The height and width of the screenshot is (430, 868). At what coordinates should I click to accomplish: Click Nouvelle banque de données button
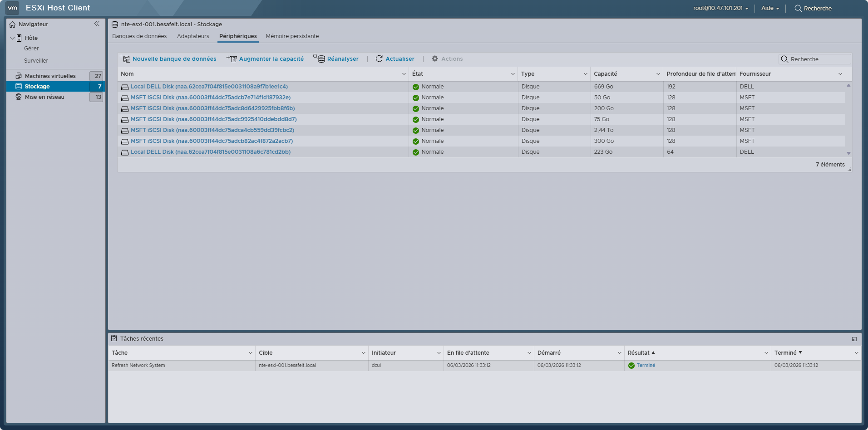[x=168, y=59]
